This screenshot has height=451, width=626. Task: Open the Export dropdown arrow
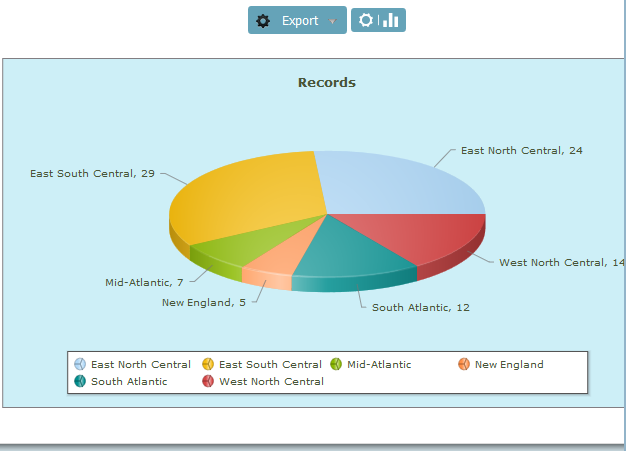(332, 21)
